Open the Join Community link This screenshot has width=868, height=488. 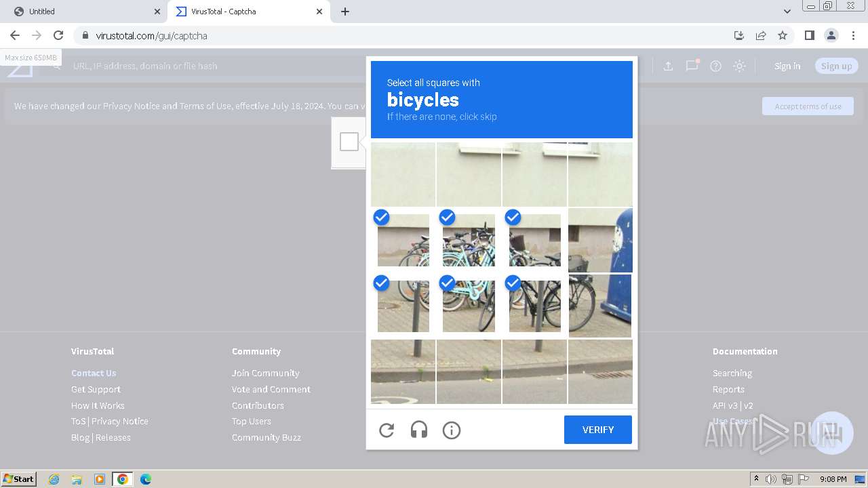click(x=265, y=373)
